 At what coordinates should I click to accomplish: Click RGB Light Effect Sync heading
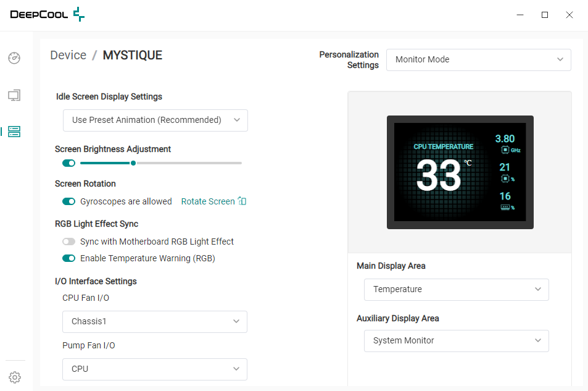coord(96,224)
